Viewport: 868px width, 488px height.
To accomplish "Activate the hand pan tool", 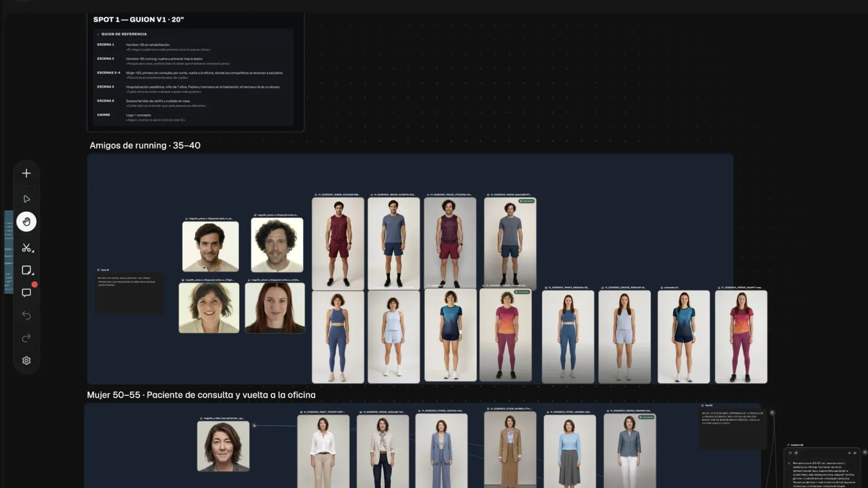I will (26, 222).
